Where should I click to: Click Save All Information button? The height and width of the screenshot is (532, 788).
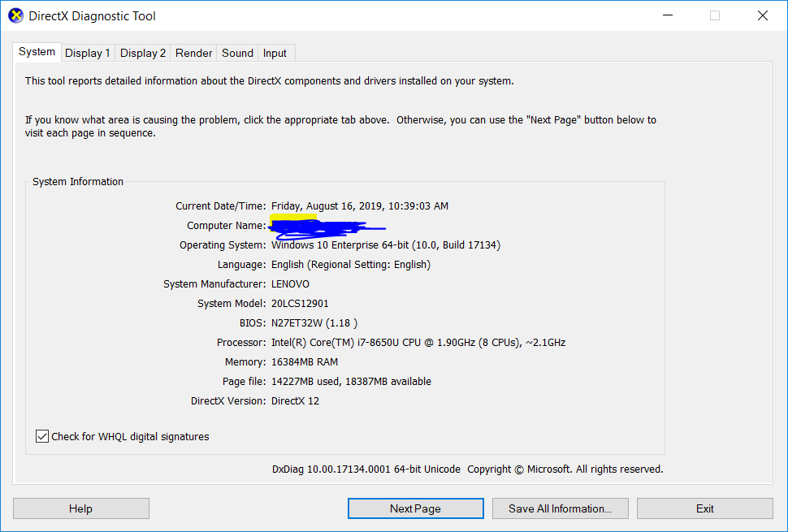pyautogui.click(x=561, y=508)
